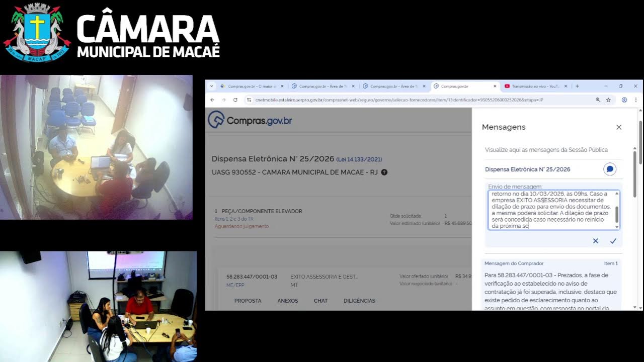Viewport: 644px width, 362px height.
Task: Close the 'Compras.gov.br - O maior' tab
Action: 282,86
